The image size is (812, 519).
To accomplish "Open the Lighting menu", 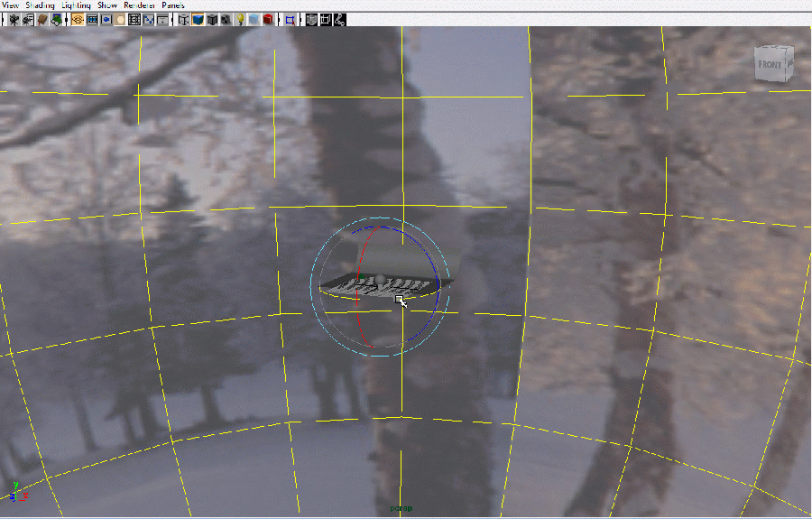I will pos(77,5).
